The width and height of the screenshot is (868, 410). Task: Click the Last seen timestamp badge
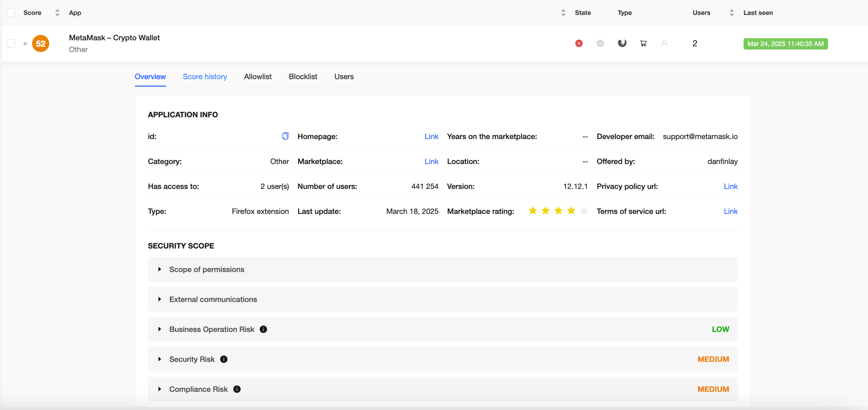point(785,43)
